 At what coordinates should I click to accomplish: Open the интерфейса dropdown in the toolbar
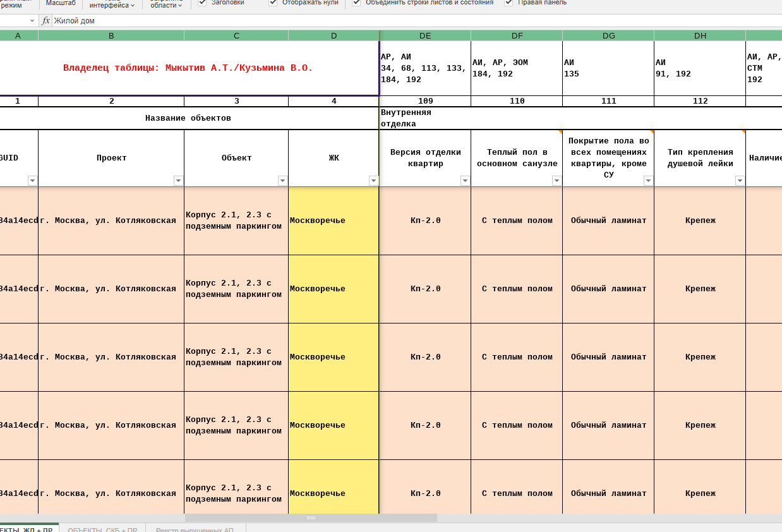click(x=112, y=5)
